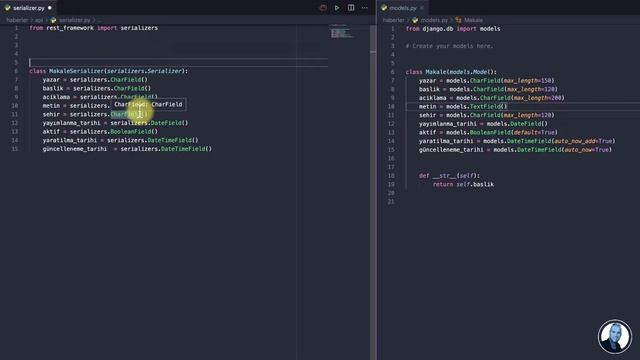The image size is (640, 360).
Task: Click line number 15 in serializer.py gutter
Action: [15, 149]
